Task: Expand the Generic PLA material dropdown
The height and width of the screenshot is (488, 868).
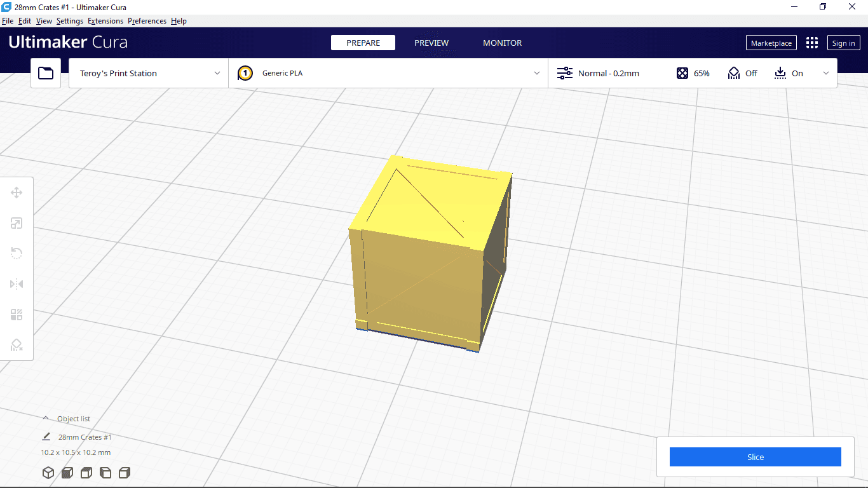Action: tap(388, 73)
